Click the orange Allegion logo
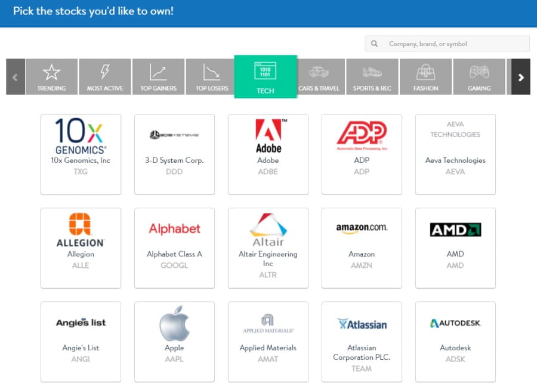 coord(81,230)
